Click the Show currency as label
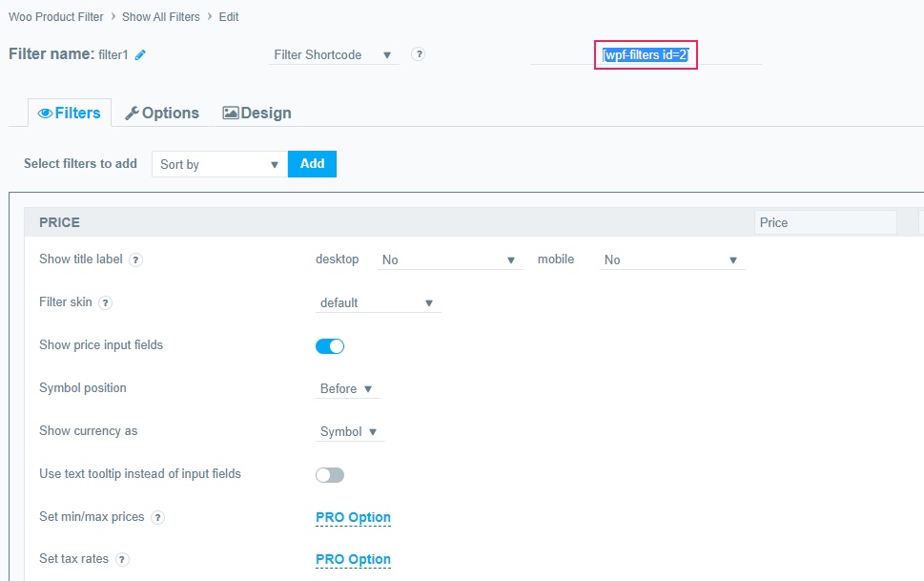 tap(88, 431)
